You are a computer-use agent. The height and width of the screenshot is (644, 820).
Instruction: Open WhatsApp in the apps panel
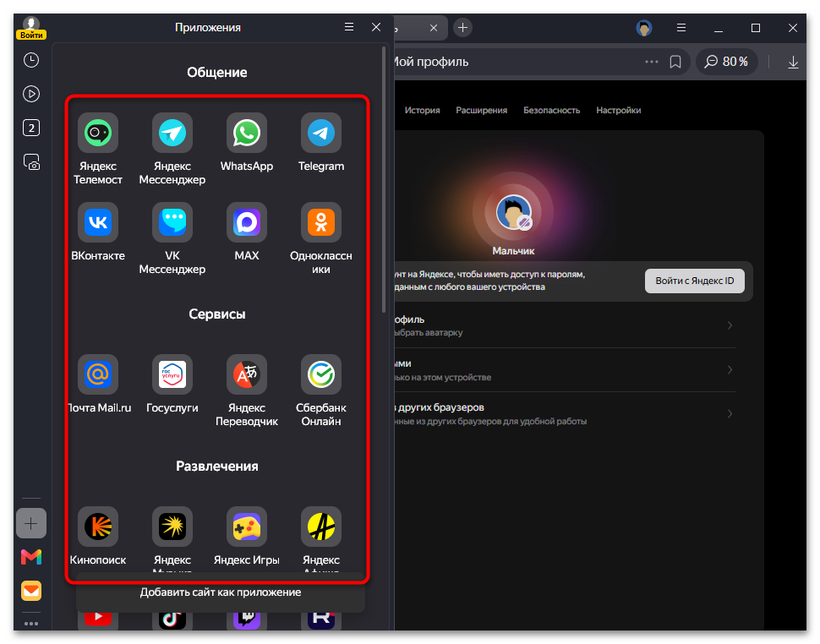(x=246, y=133)
